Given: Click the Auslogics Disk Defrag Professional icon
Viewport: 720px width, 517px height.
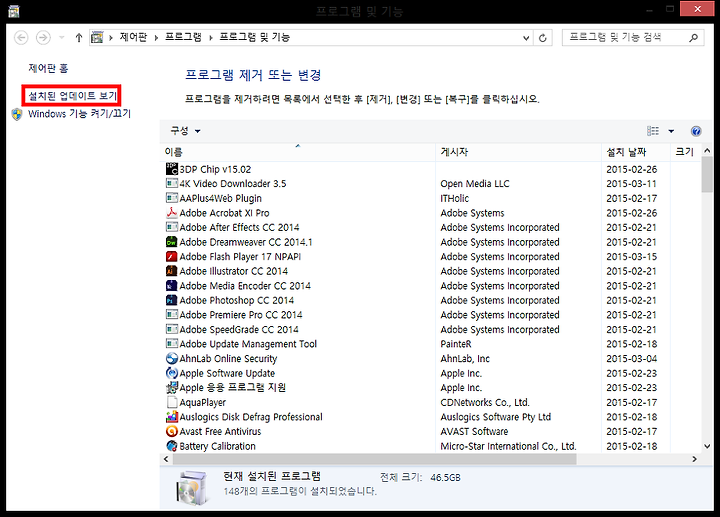Looking at the screenshot, I should (172, 417).
